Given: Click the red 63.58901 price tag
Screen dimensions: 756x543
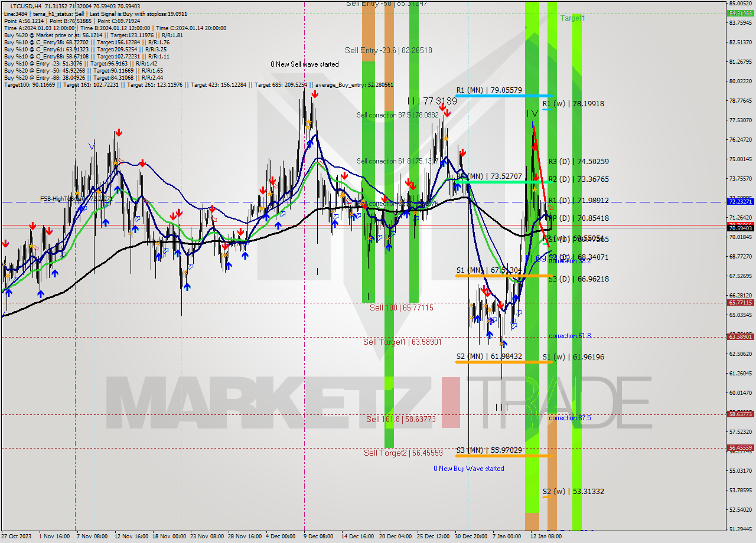Looking at the screenshot, I should coord(741,337).
